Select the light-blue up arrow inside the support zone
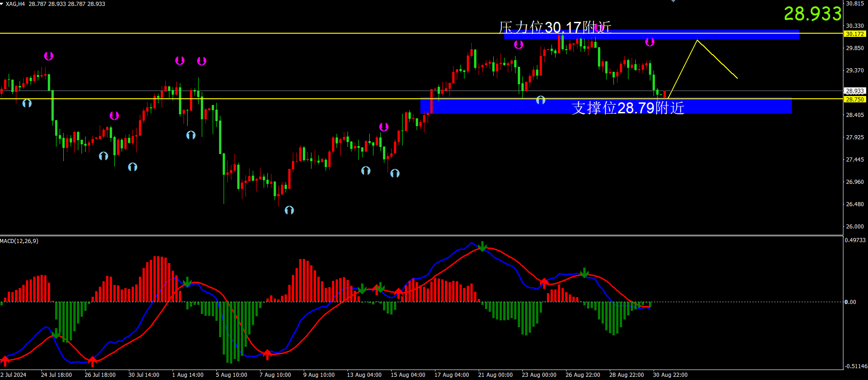 pos(541,100)
